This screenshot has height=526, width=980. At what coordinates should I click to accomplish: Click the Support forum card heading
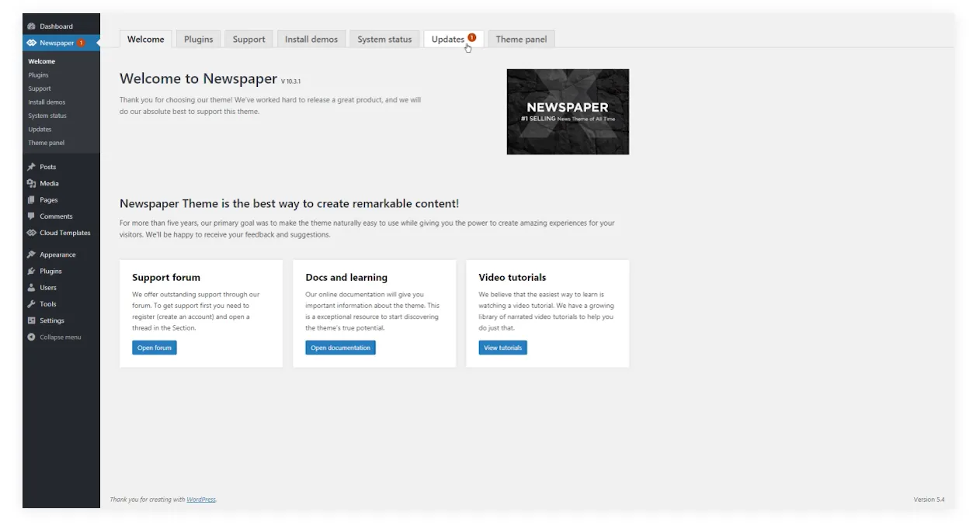(x=166, y=277)
